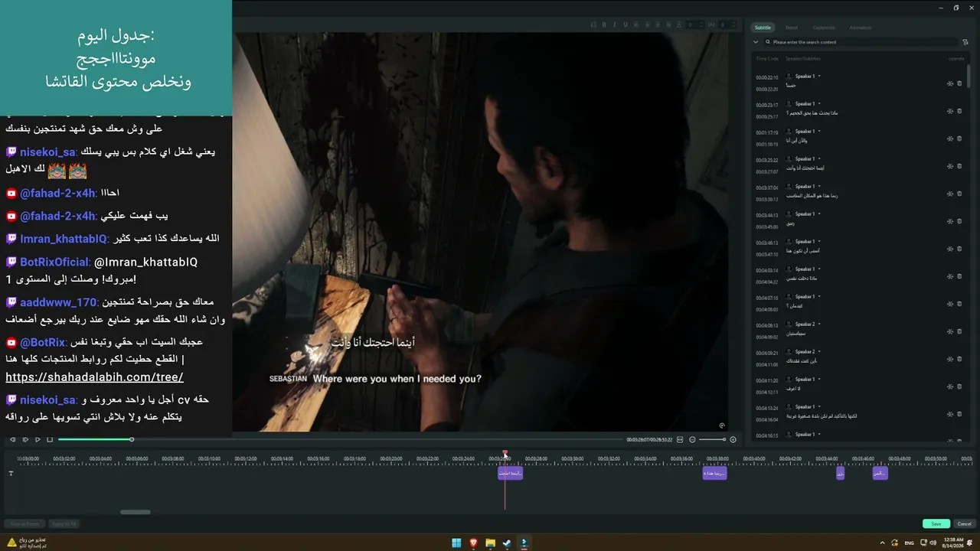Open speaker dropdown for subtitle at 00:01:17:19
Screen dimensions: 980x551
[819, 132]
